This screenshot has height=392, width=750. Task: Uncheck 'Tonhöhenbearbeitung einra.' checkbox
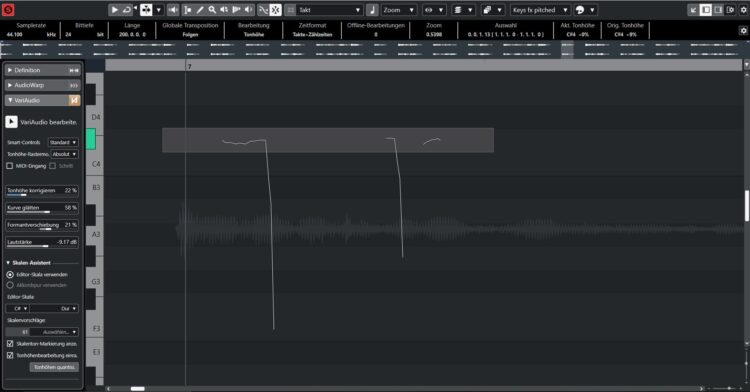point(10,356)
